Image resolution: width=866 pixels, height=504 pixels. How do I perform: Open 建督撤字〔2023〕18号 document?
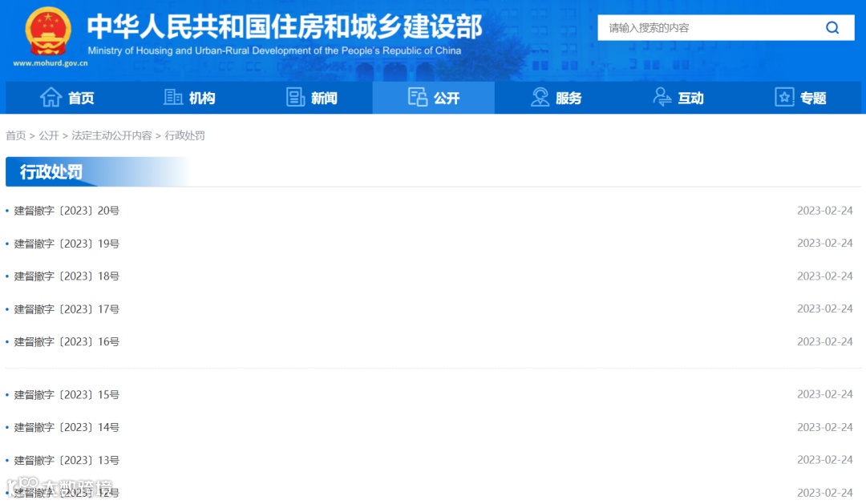67,276
